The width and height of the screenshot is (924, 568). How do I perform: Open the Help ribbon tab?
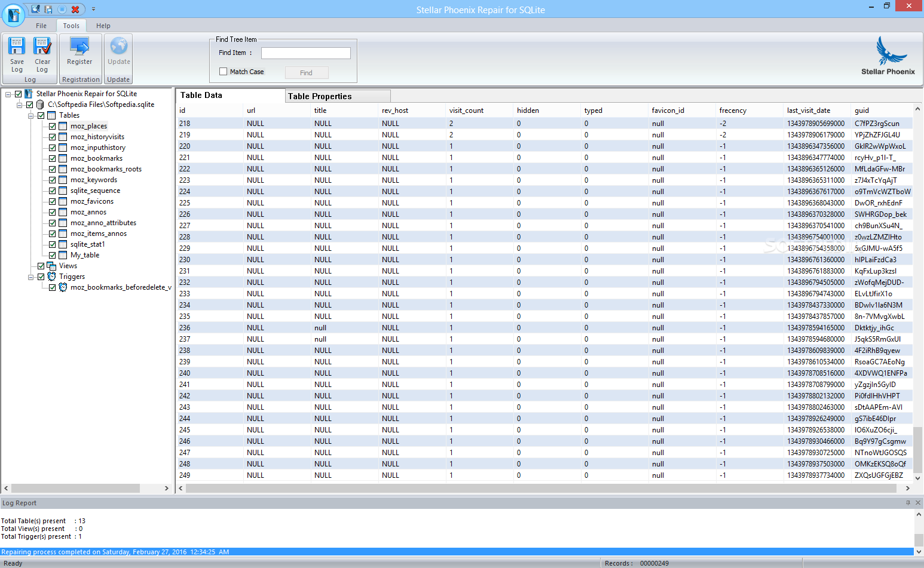pos(103,26)
